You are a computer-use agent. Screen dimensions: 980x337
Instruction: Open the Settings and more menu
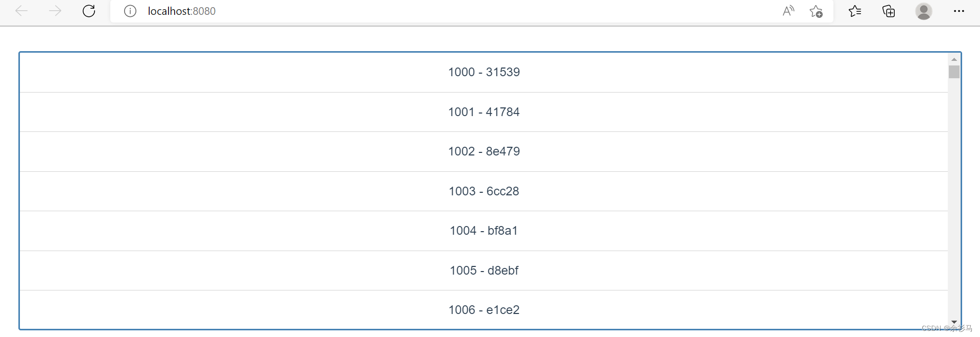tap(959, 11)
